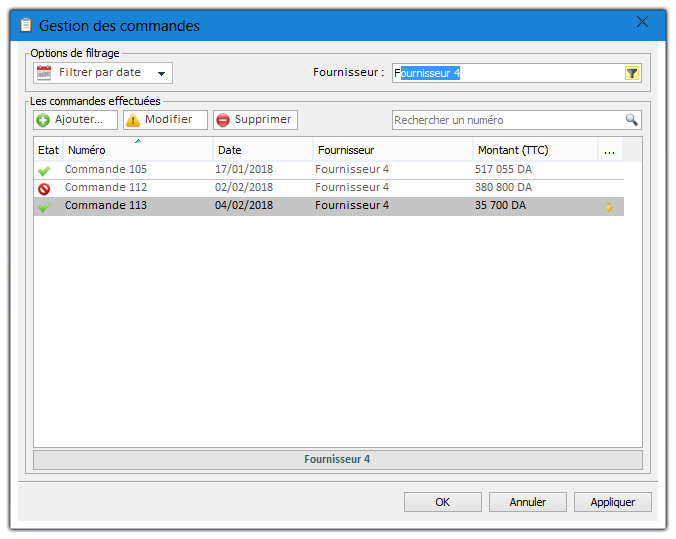676x539 pixels.
Task: Click green check status icon of Commande 105
Action: click(43, 170)
